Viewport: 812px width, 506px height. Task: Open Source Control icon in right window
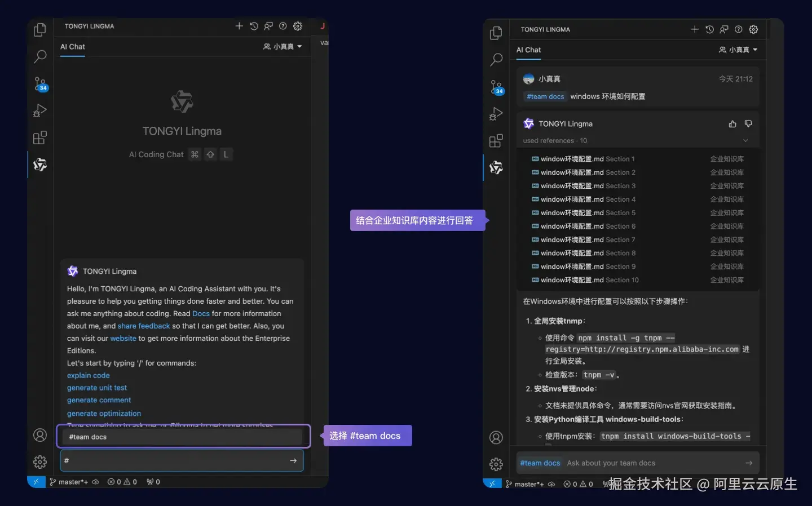pos(497,87)
